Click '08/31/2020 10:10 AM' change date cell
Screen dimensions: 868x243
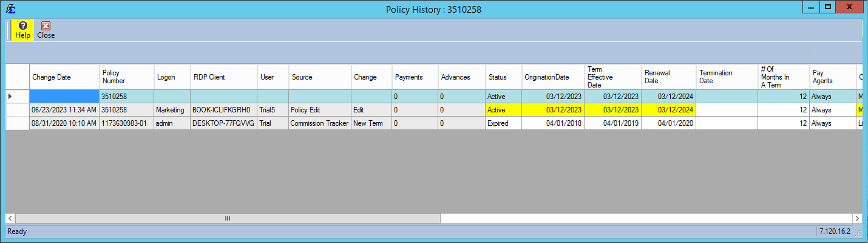tap(65, 123)
